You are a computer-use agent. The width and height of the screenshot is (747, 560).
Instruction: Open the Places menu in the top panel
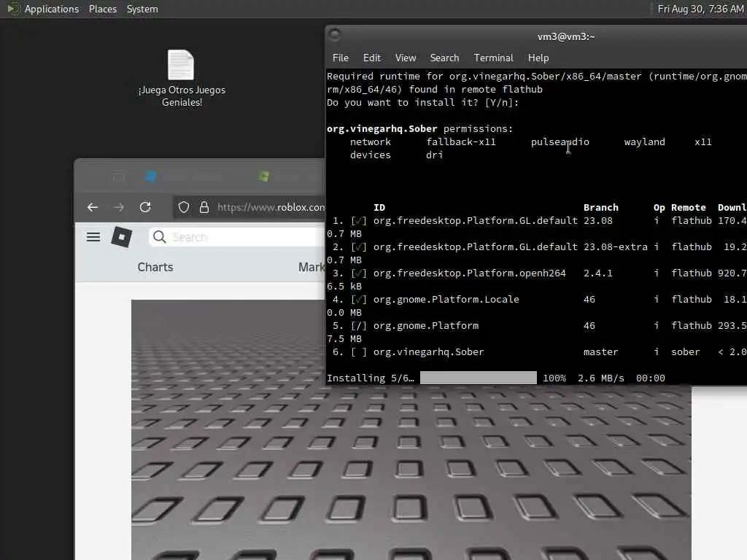tap(102, 9)
